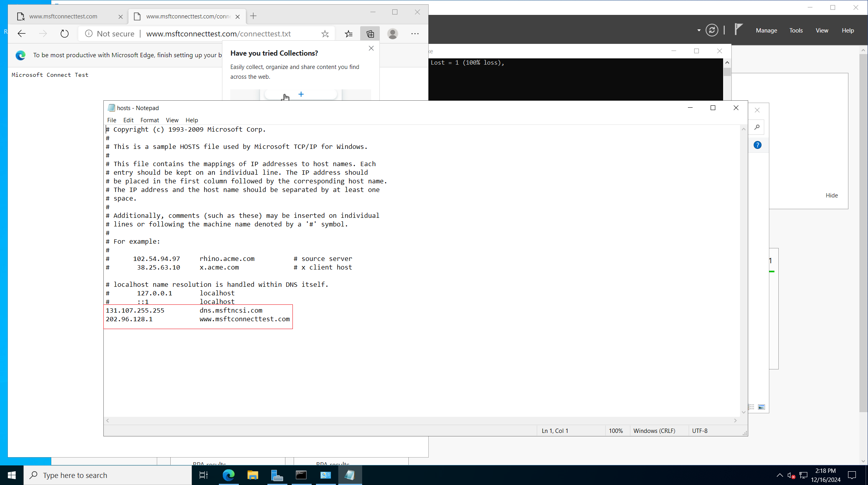Open a new Edge tab
This screenshot has height=485, width=868.
(253, 16)
